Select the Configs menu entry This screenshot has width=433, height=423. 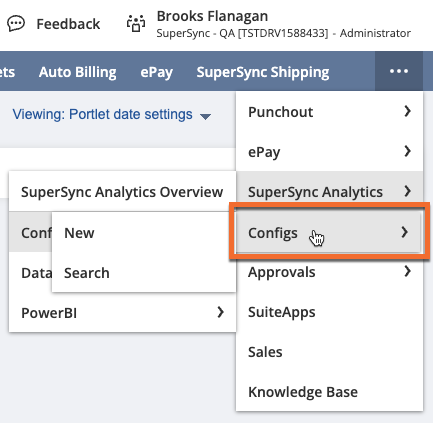[328, 232]
